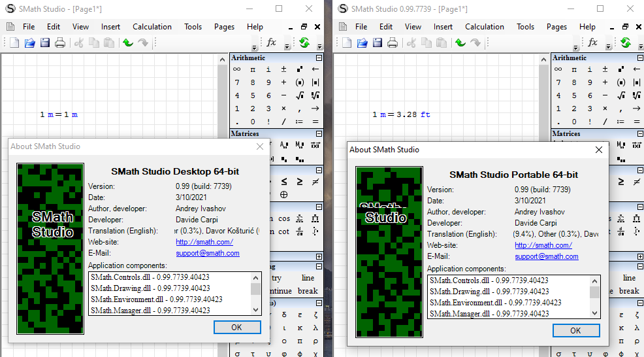Click the green Recalculate icon in right window
Screen dimensions: 644x357
pyautogui.click(x=625, y=43)
